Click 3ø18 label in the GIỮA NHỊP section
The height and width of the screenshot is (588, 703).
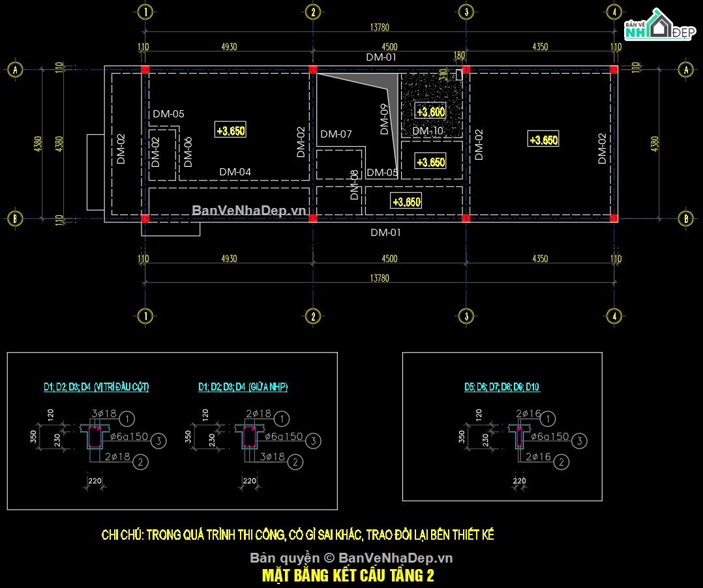[272, 456]
